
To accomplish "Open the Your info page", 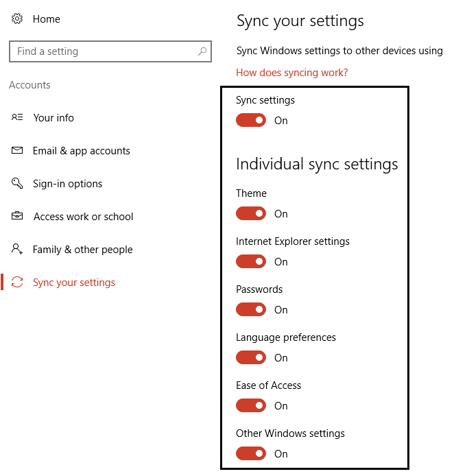I will pos(53,118).
